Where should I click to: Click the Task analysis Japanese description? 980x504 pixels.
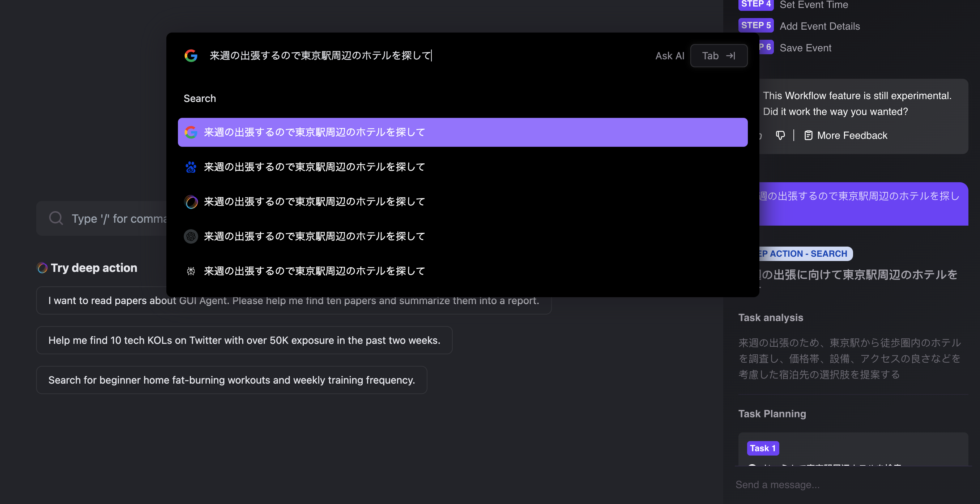849,358
